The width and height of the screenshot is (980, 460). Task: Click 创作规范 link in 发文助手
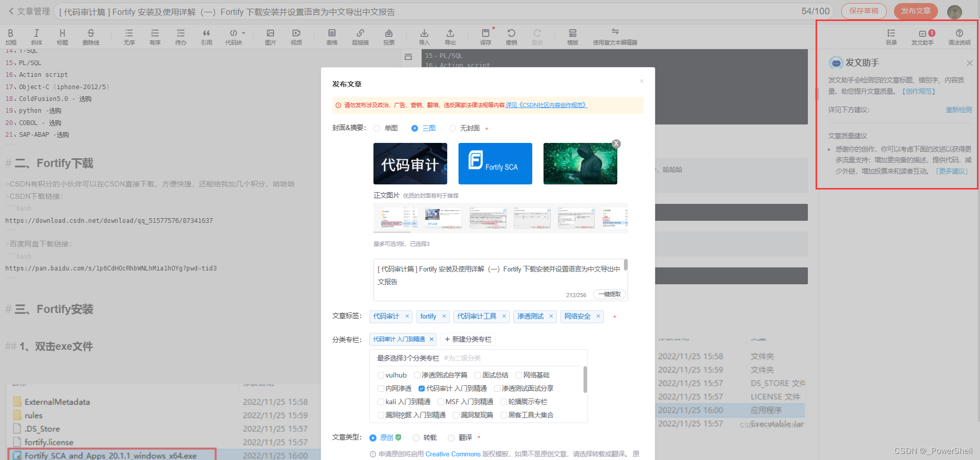tap(919, 91)
